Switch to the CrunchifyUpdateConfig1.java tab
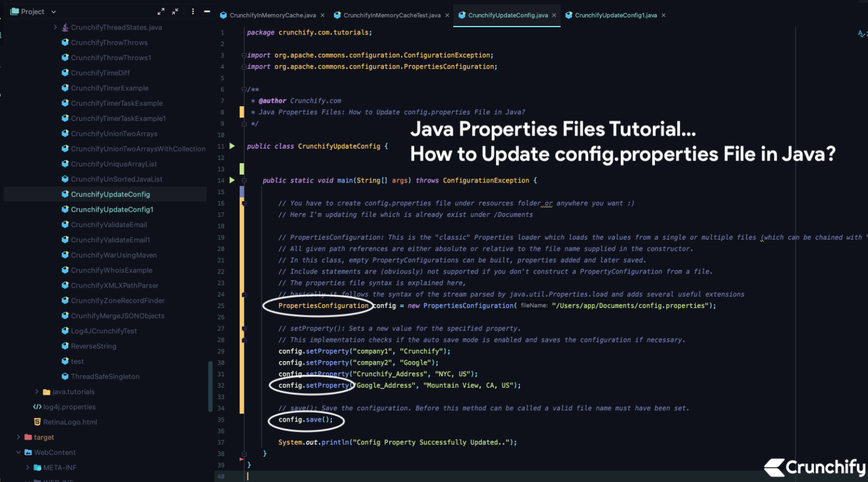The height and width of the screenshot is (482, 868). pos(615,15)
